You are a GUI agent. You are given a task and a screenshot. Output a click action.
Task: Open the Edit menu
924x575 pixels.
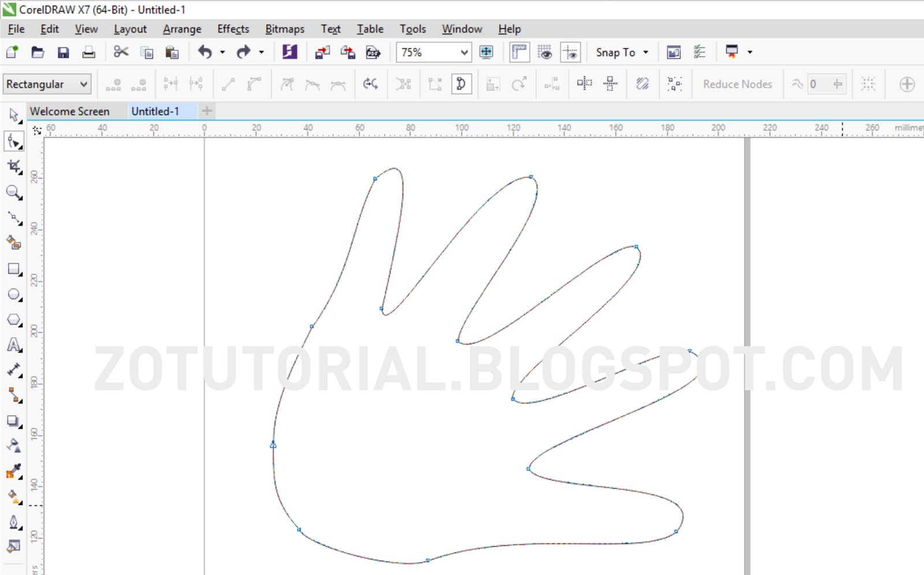pyautogui.click(x=49, y=29)
